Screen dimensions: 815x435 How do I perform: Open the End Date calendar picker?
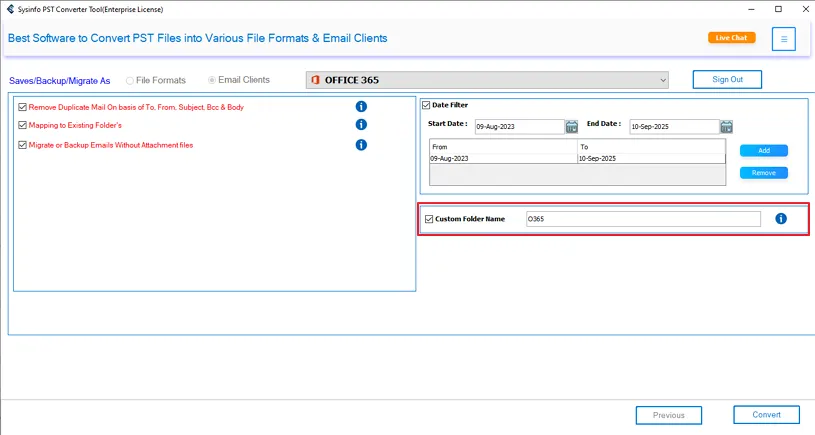coord(726,127)
